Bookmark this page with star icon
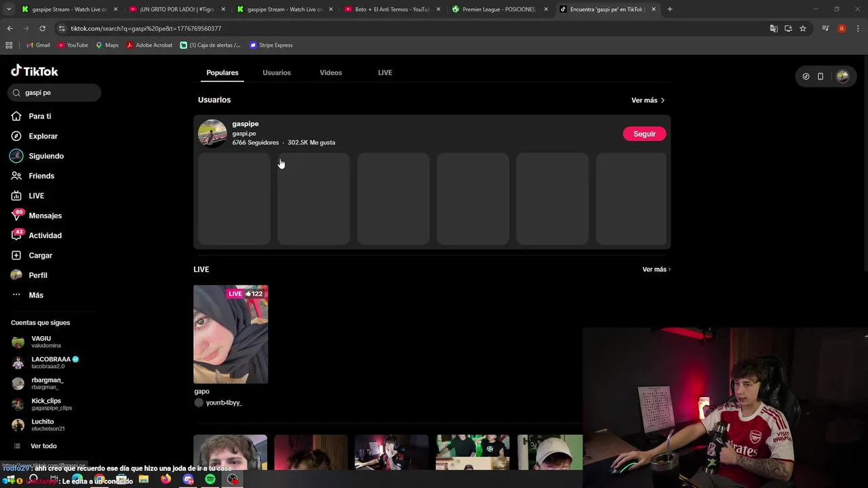Viewport: 868px width, 488px height. click(803, 28)
